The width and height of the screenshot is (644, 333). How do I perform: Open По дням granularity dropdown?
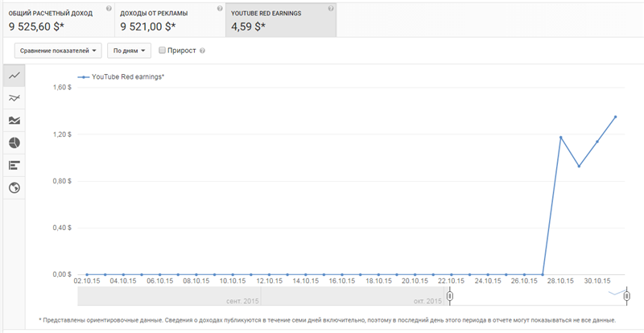[129, 51]
